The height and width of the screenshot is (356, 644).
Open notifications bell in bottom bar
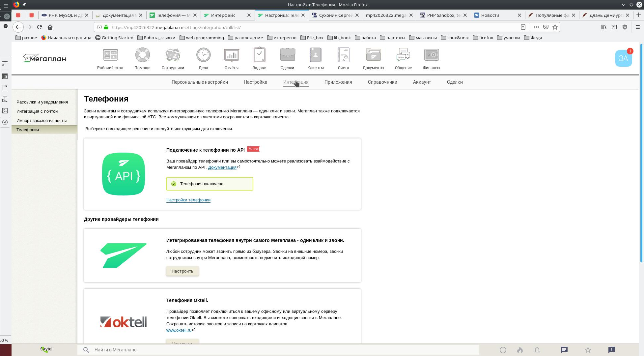[537, 350]
